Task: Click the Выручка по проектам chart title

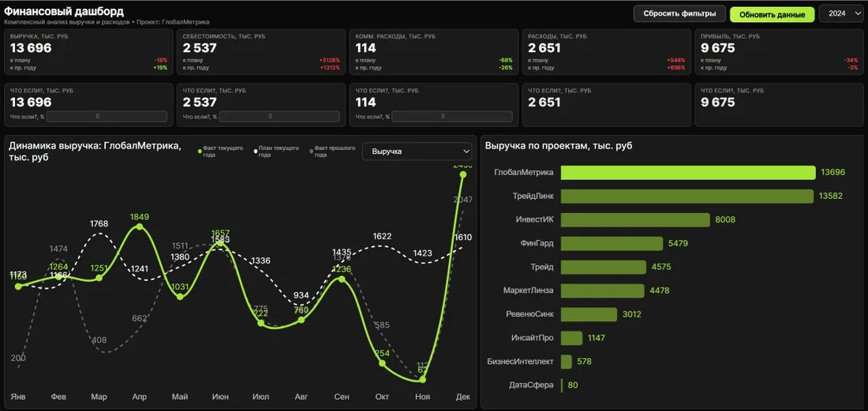Action: click(559, 146)
